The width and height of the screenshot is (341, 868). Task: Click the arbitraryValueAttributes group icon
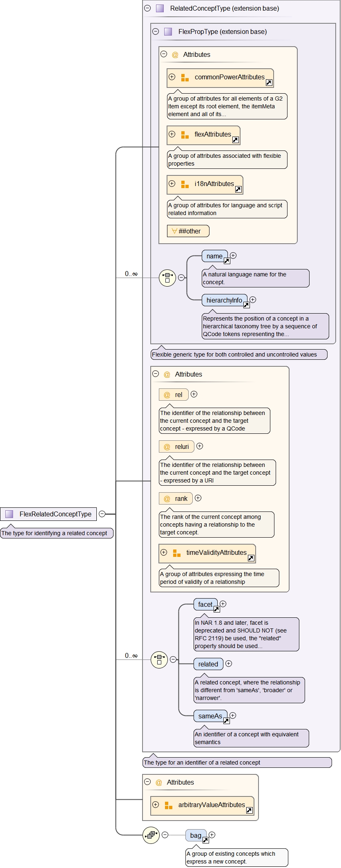(168, 805)
